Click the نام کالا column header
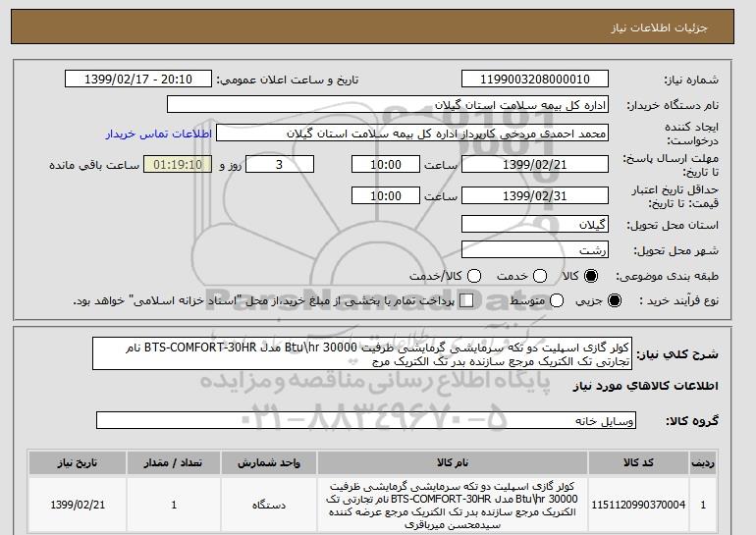The image size is (756, 535). [x=453, y=462]
